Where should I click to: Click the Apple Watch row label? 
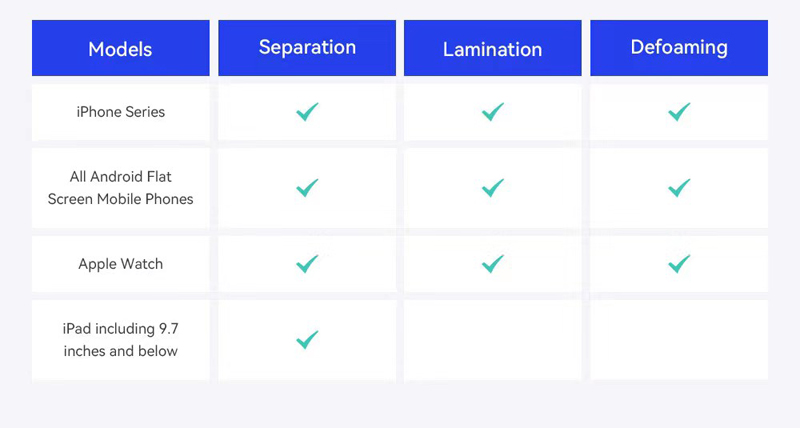tap(120, 264)
